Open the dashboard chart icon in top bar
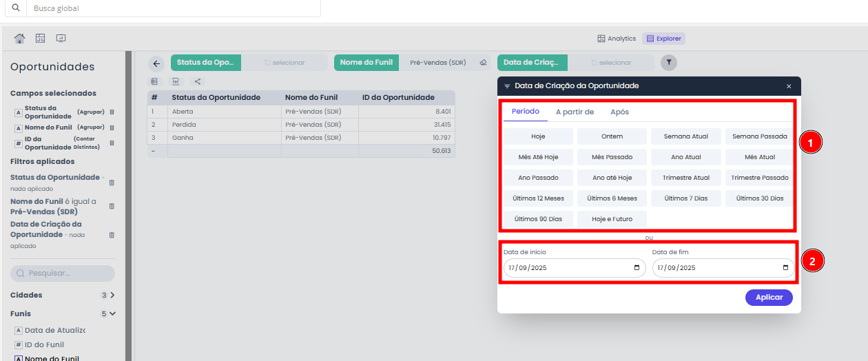Image resolution: width=868 pixels, height=361 pixels. (x=40, y=39)
